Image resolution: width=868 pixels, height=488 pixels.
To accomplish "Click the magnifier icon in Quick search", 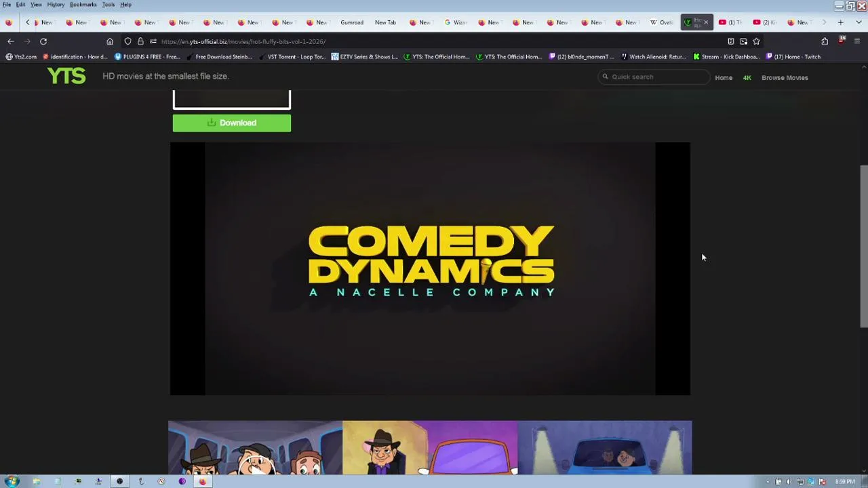I will click(x=605, y=77).
